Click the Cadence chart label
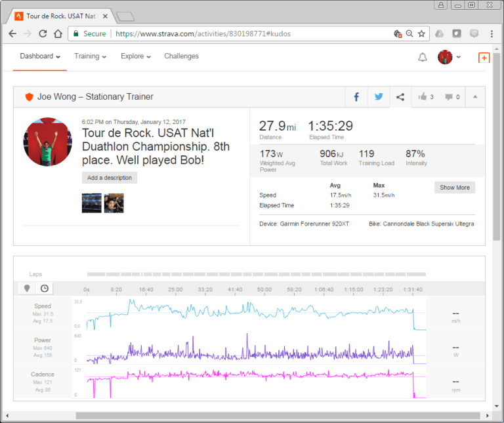The width and height of the screenshot is (504, 423). pyautogui.click(x=43, y=374)
